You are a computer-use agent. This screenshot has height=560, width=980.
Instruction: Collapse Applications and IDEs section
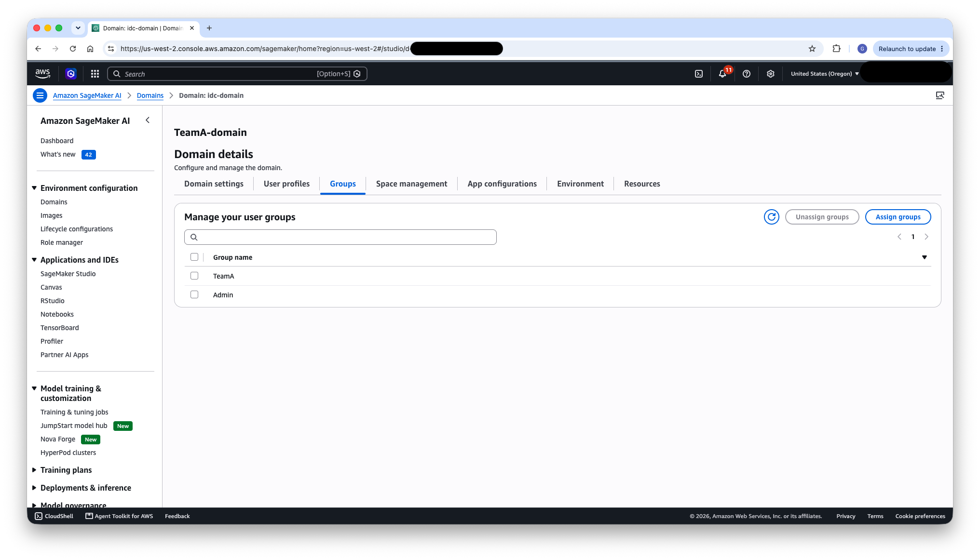[x=34, y=260]
